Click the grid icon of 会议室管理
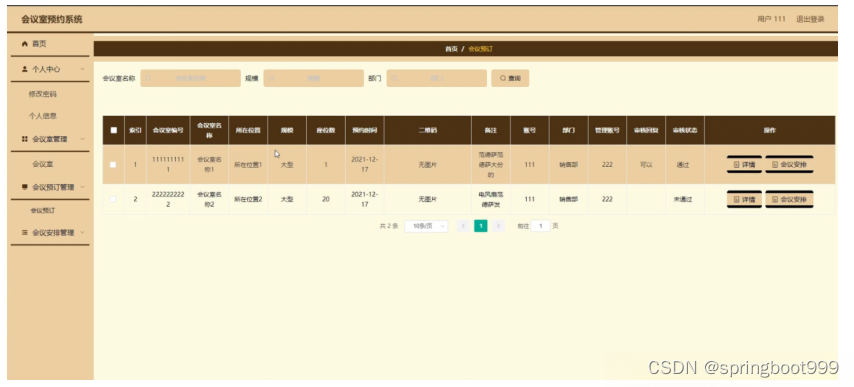Viewport: 854px width, 387px height. [x=25, y=139]
